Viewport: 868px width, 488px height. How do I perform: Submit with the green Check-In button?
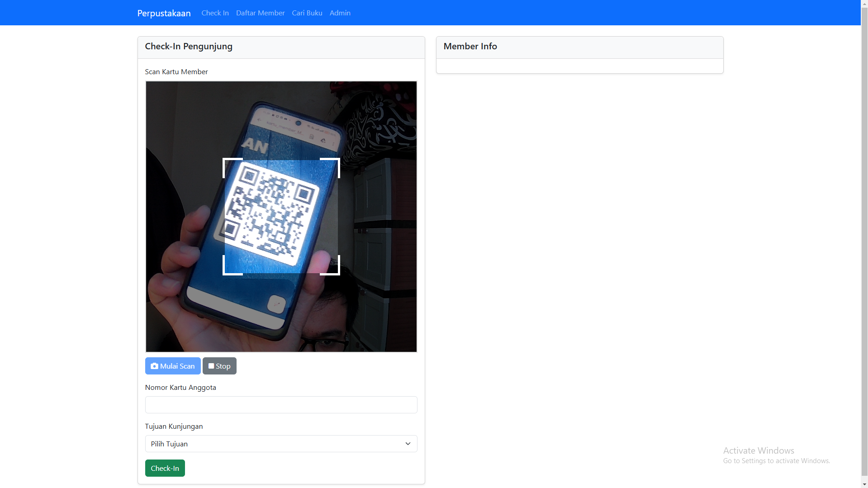point(165,468)
